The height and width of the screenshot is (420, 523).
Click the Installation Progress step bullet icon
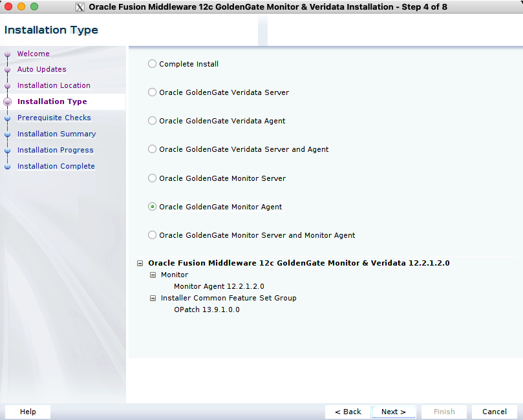coord(7,151)
